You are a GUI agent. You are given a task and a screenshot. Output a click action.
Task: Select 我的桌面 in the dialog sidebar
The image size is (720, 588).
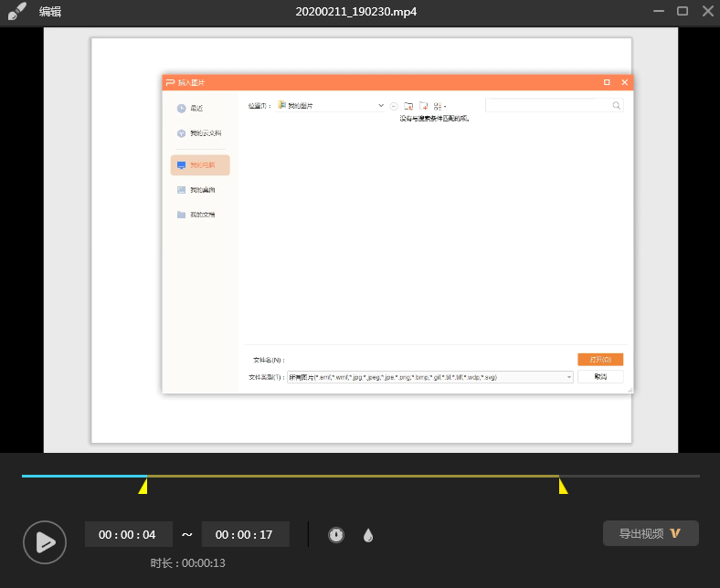[200, 190]
